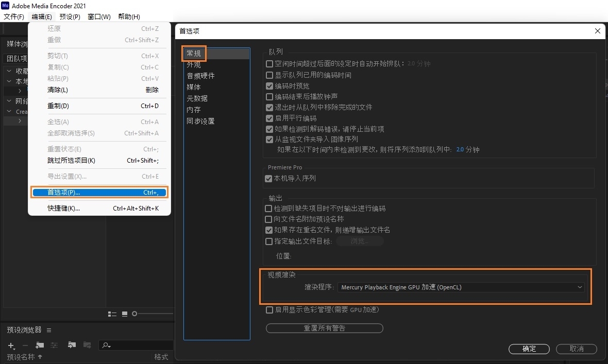Open the 文件(F) menu
This screenshot has width=608, height=364.
[x=14, y=16]
